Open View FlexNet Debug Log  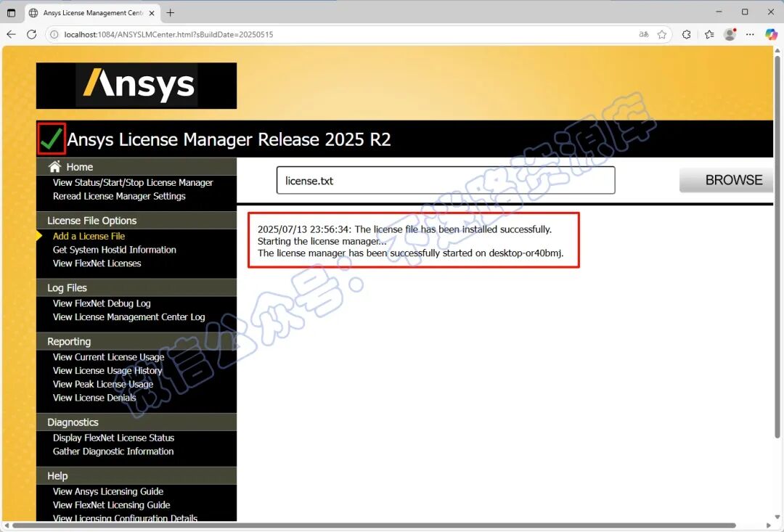pos(102,303)
